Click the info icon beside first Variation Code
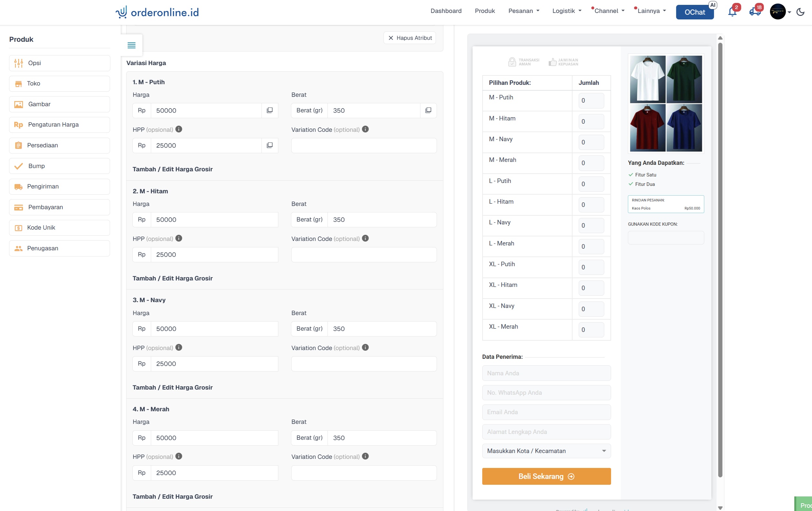Viewport: 812px width, 511px height. [365, 129]
